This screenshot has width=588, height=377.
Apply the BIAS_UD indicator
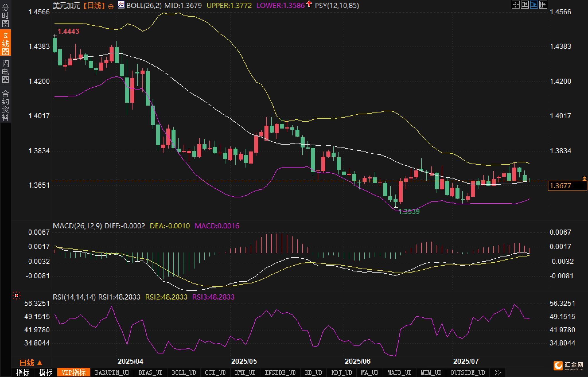point(150,372)
